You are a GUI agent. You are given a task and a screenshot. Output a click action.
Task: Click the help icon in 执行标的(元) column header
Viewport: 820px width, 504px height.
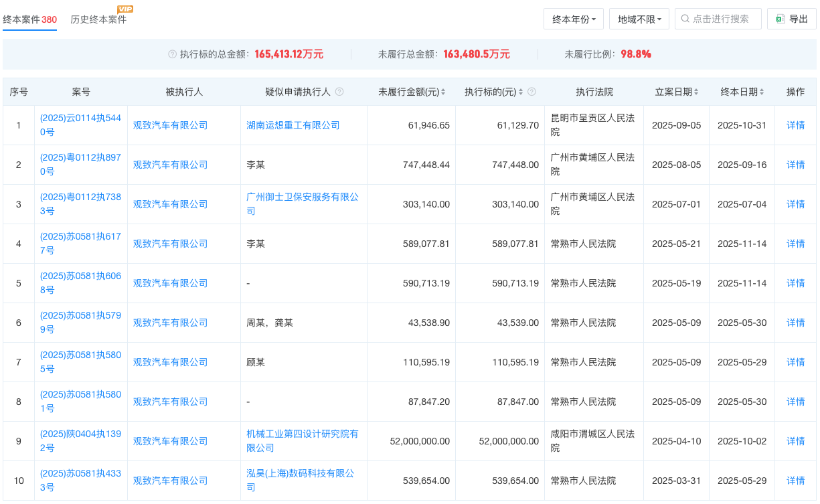[x=531, y=92]
